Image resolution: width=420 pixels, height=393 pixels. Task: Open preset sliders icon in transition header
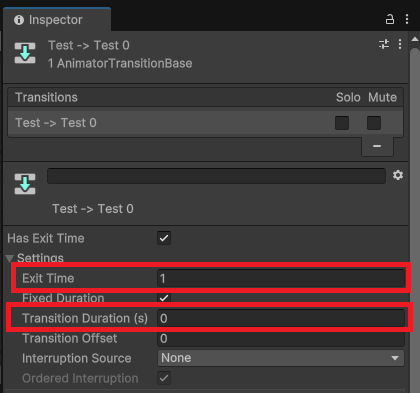(384, 44)
